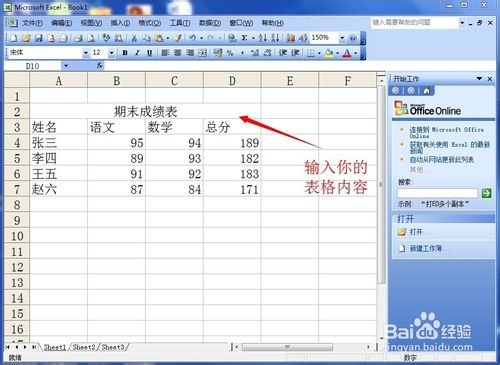
Task: Expand the Name Box dropdown beside D10
Action: (66, 66)
